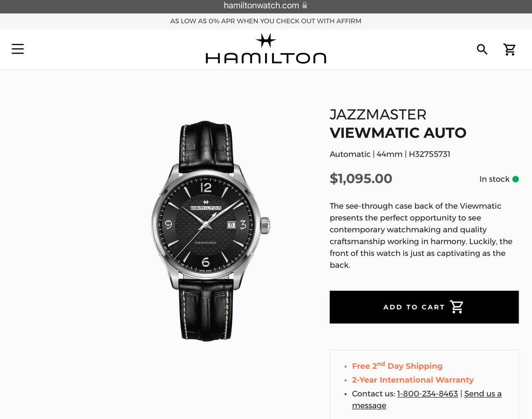
Task: Open the hamburger navigation menu
Action: coord(17,49)
